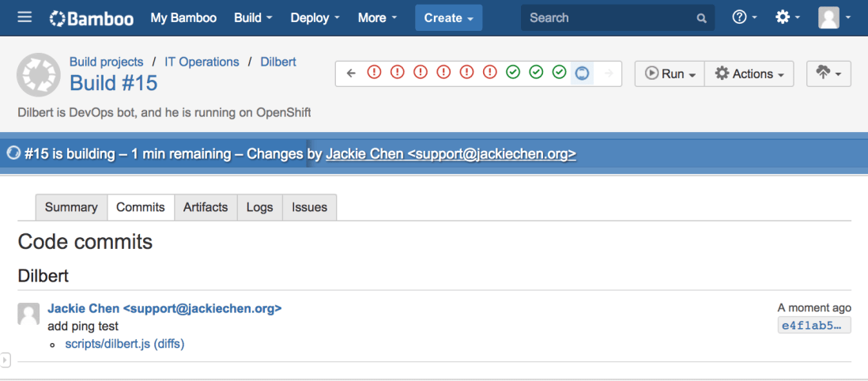
Task: Open the Create dropdown
Action: pyautogui.click(x=448, y=17)
